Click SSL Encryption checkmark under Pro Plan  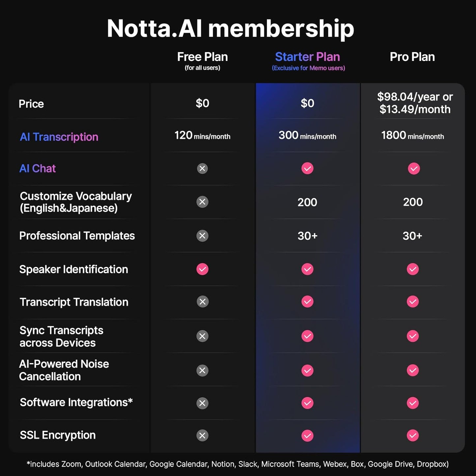[413, 435]
